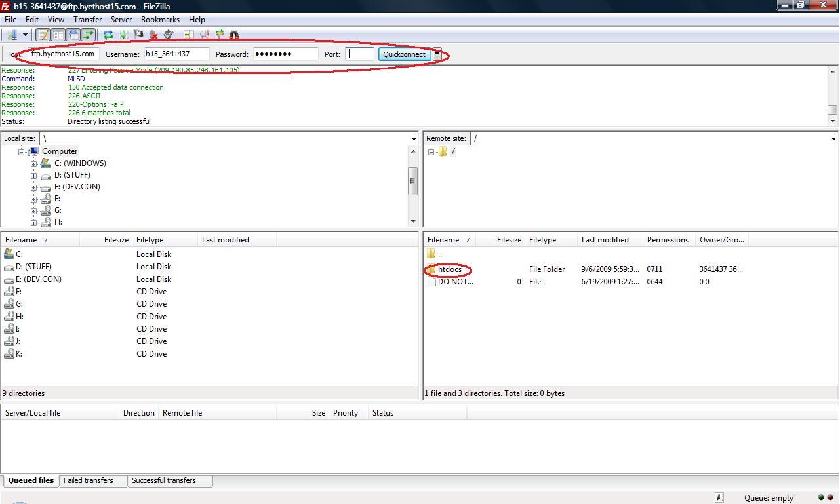The height and width of the screenshot is (504, 840).
Task: Switch to the Queued files tab
Action: pos(31,480)
